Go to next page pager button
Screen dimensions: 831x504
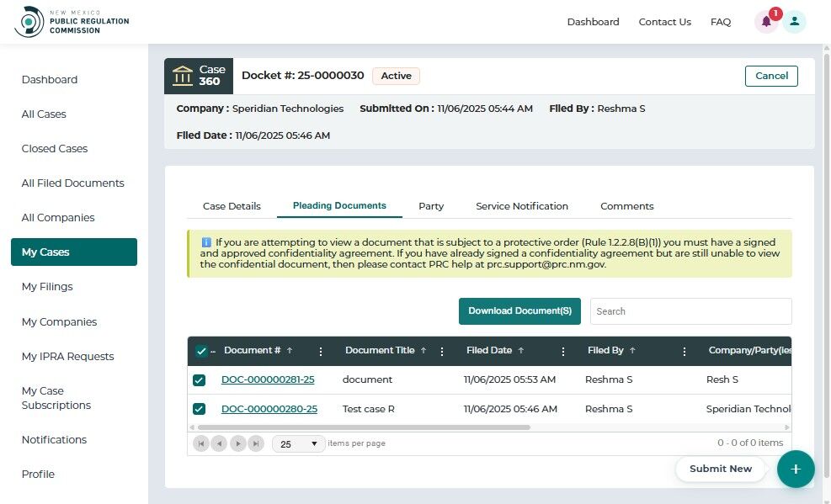pos(238,443)
